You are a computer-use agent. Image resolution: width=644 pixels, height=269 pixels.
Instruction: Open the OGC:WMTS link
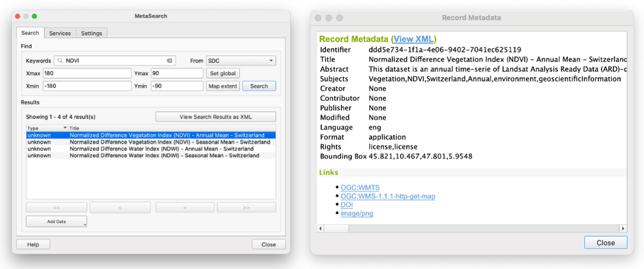click(x=360, y=187)
